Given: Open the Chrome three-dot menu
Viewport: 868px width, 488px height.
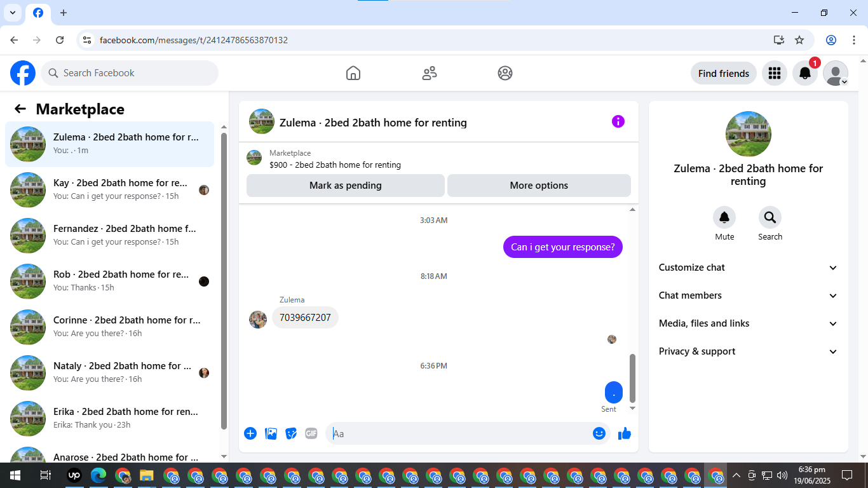Looking at the screenshot, I should 854,40.
